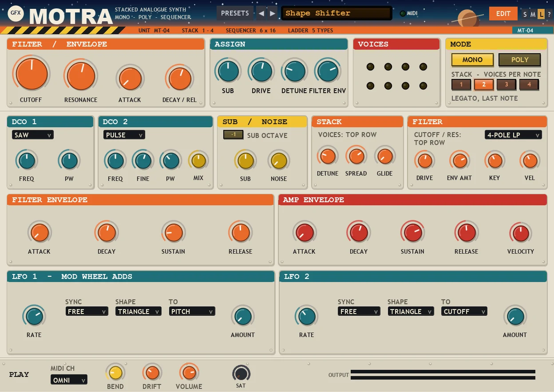
Task: Set stack voices per note to 1
Action: pos(461,85)
